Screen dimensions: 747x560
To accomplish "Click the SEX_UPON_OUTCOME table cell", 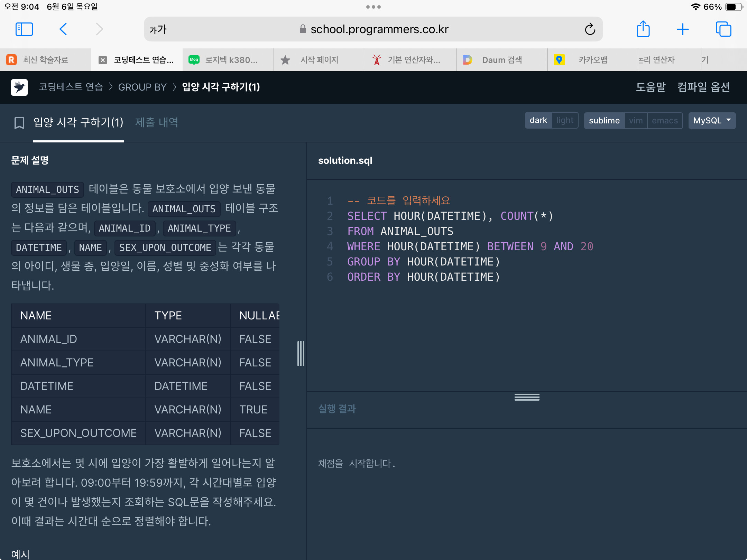I will click(79, 433).
